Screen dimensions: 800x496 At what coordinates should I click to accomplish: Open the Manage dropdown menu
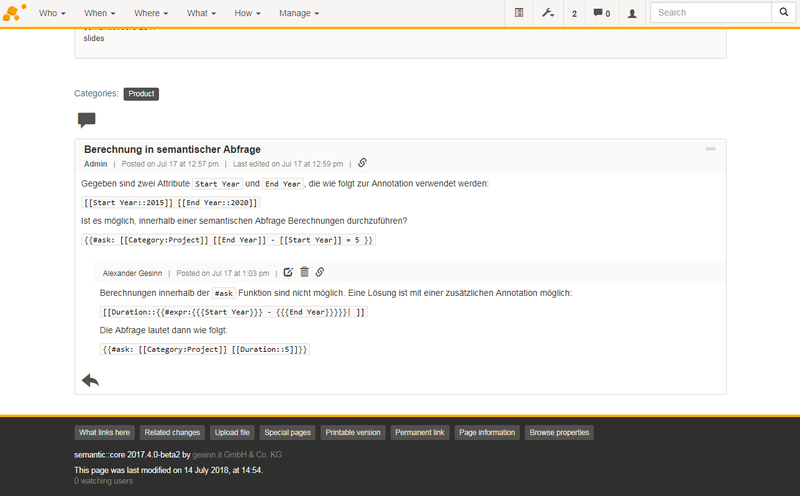pos(299,13)
